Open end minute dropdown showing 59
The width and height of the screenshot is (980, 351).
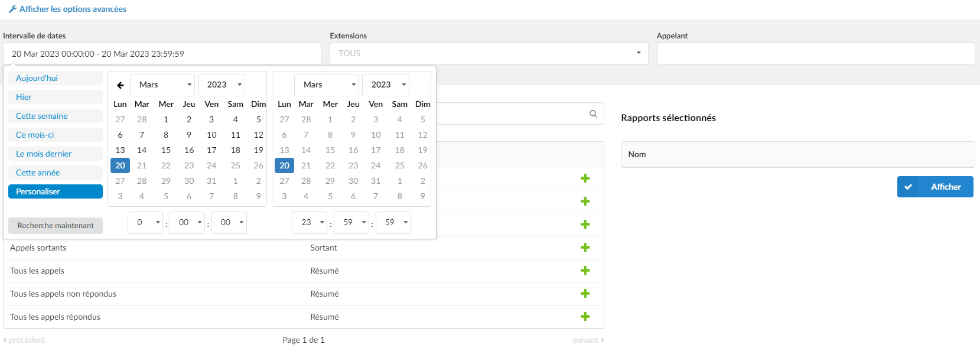(351, 223)
